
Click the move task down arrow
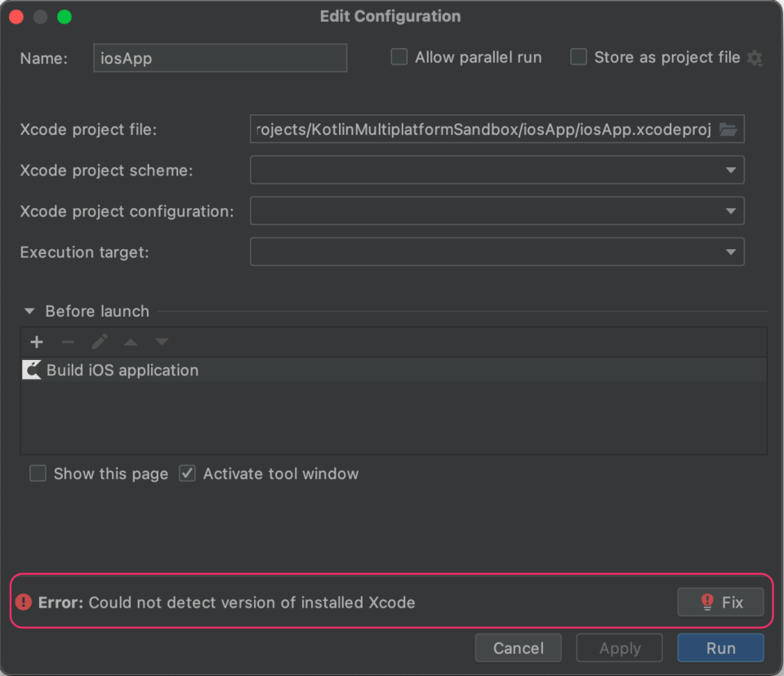coord(162,342)
